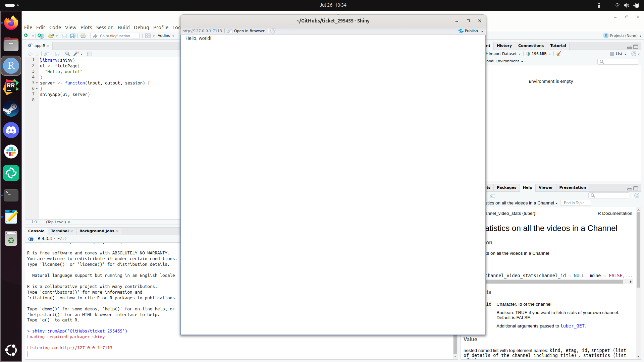The width and height of the screenshot is (644, 362).
Task: Click the Open file folder icon
Action: click(x=51, y=36)
